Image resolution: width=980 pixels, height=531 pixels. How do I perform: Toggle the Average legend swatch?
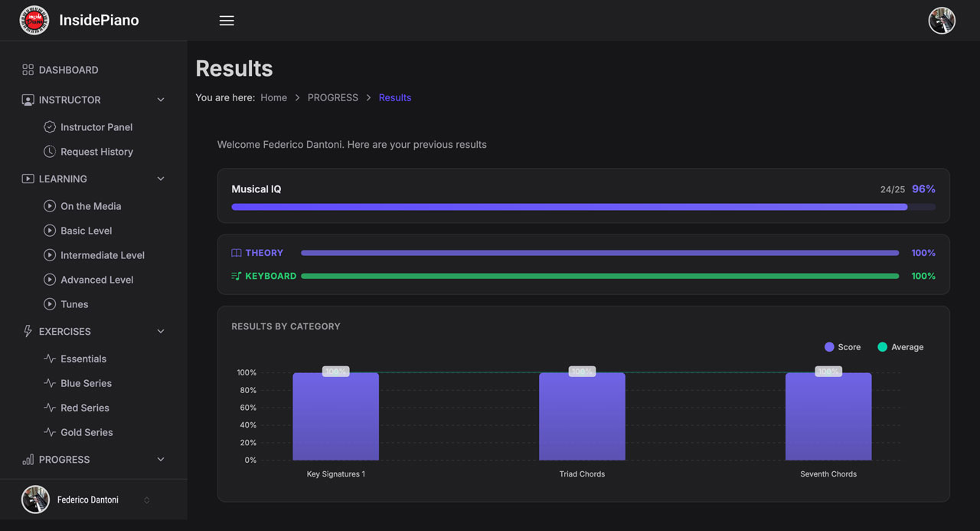pos(882,347)
